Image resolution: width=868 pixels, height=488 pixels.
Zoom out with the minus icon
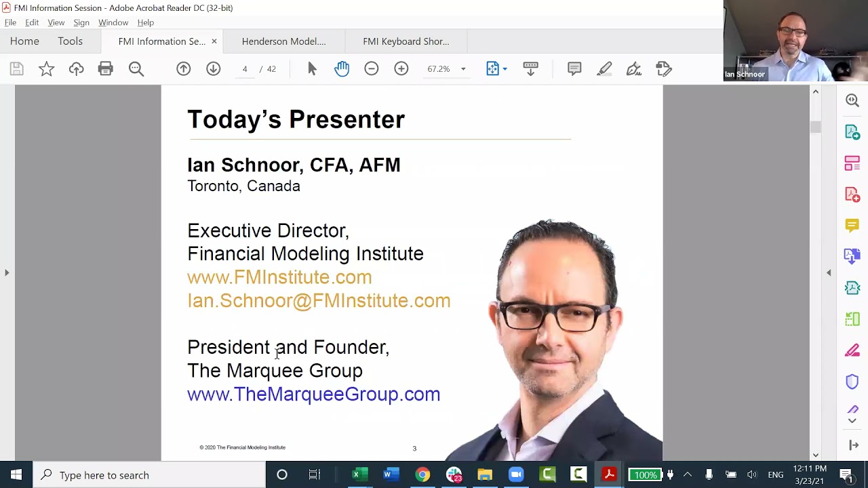pyautogui.click(x=371, y=68)
